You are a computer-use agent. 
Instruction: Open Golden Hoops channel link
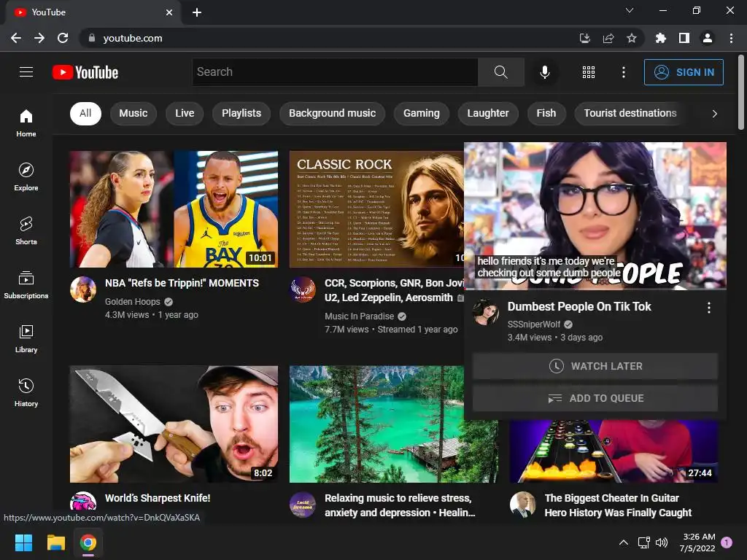(133, 301)
